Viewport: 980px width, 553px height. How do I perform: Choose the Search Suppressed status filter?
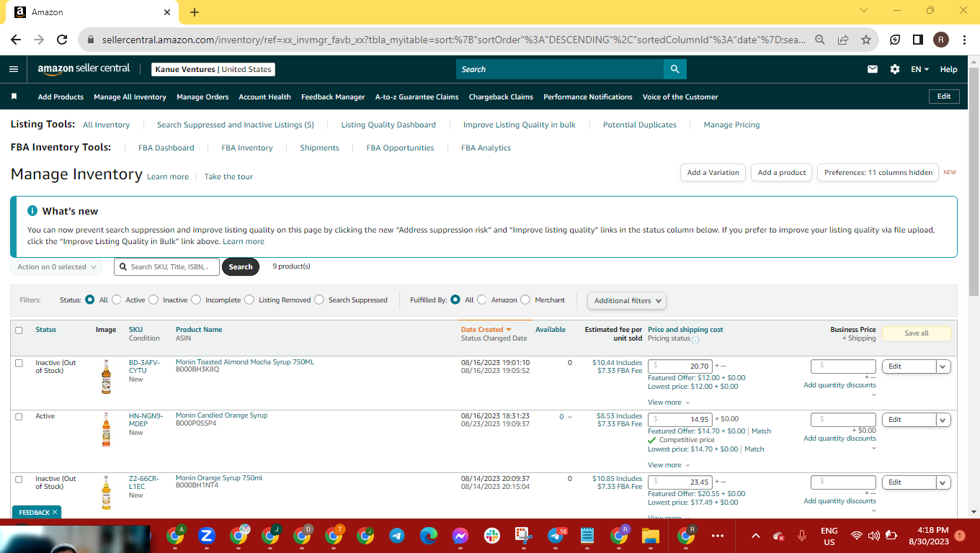coord(319,300)
